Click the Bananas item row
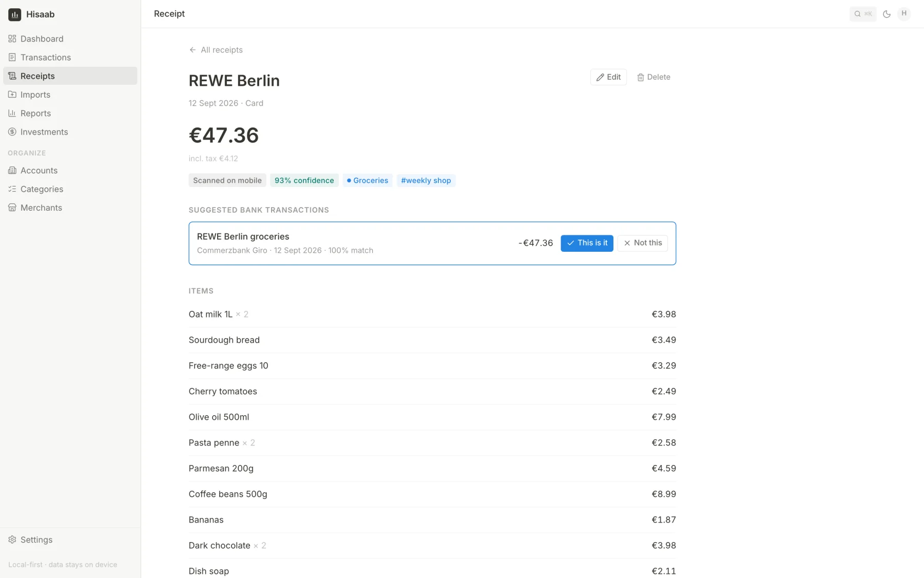Screen dimensions: 924x578 click(x=432, y=520)
